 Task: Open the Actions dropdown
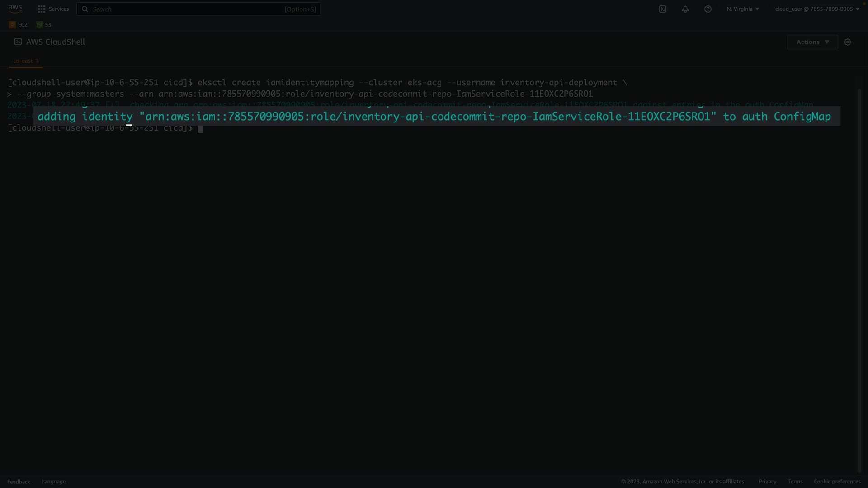812,42
